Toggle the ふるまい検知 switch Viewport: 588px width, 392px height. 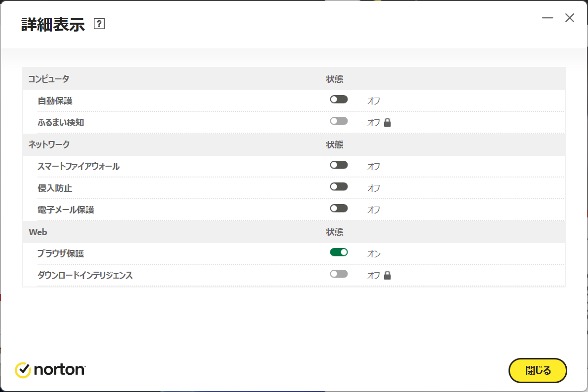click(x=339, y=121)
